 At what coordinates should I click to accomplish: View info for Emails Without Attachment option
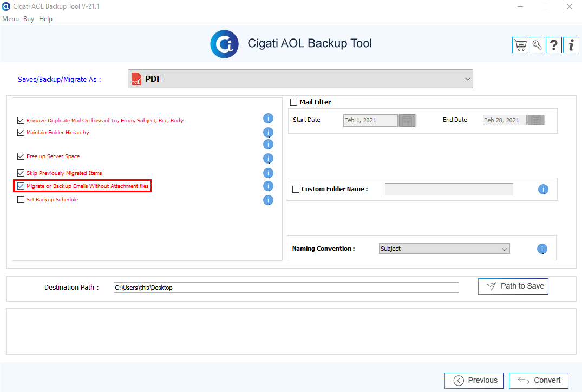tap(269, 186)
